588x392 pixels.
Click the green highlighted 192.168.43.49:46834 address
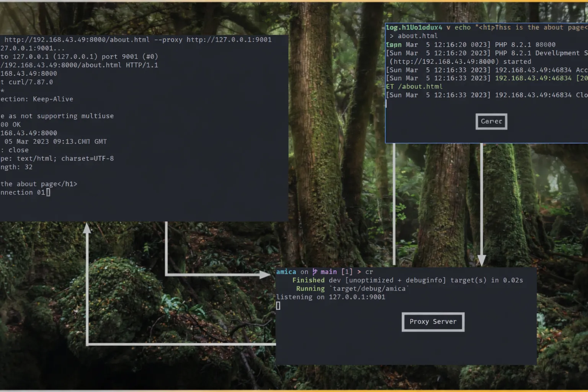point(533,78)
